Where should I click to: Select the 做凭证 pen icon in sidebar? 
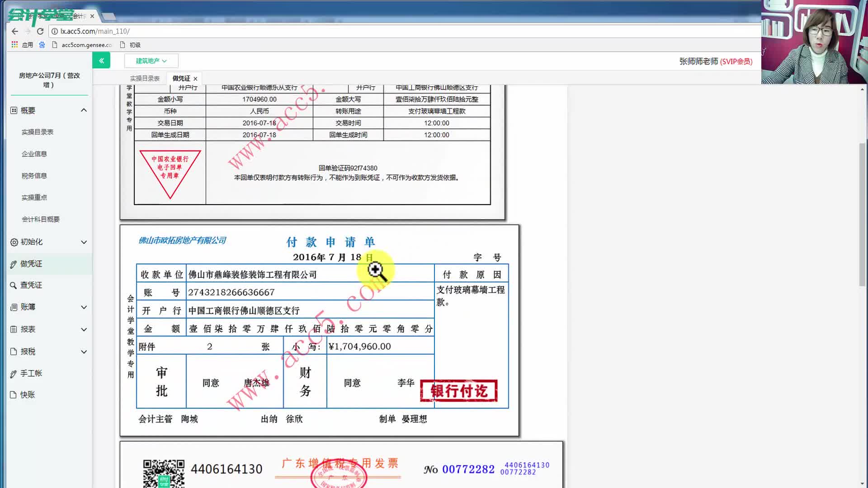pos(14,263)
